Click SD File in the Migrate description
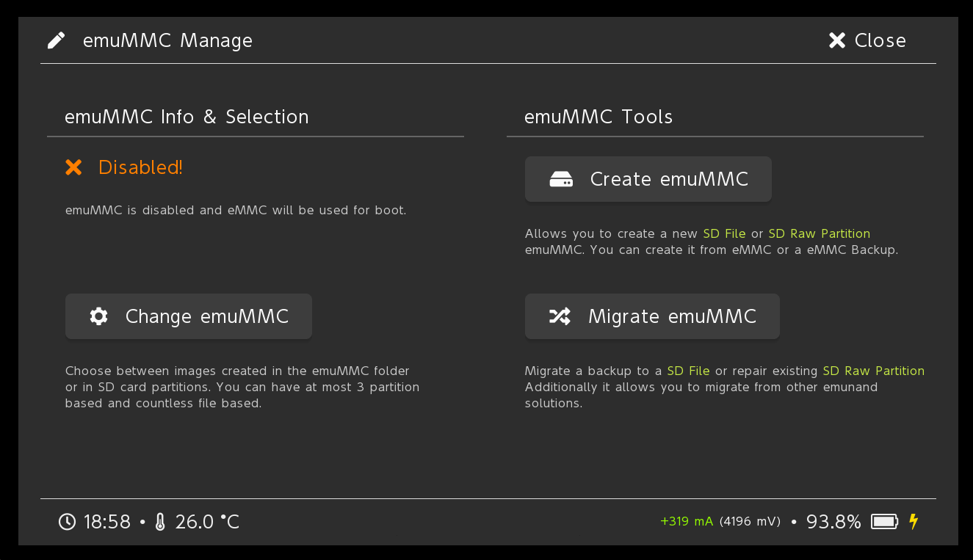Screen dimensions: 973x560 (x=688, y=371)
